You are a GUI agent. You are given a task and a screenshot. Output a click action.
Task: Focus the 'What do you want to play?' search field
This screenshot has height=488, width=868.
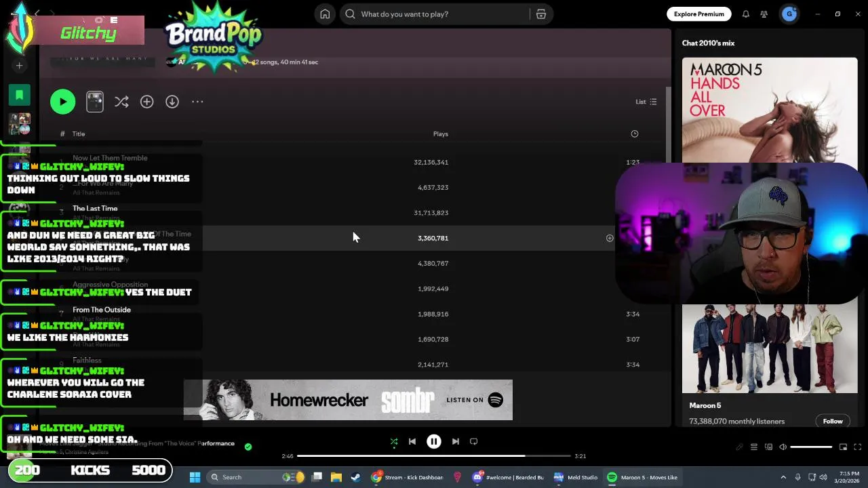pos(434,14)
